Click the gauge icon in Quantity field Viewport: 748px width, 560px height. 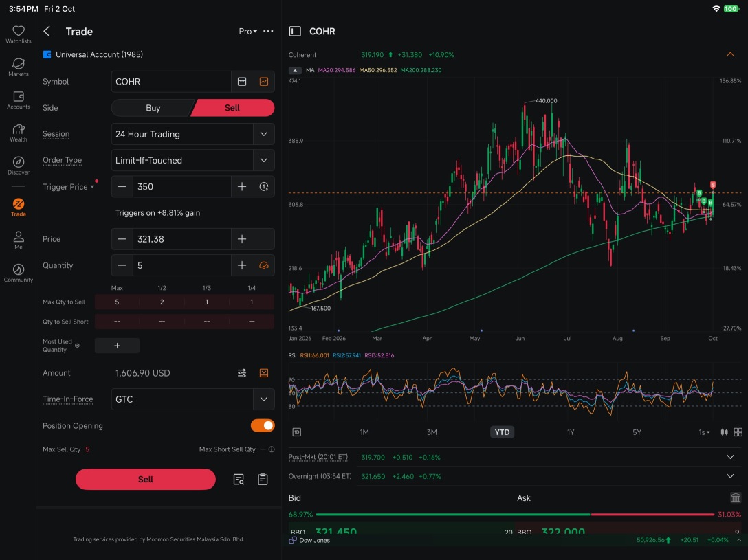click(264, 265)
